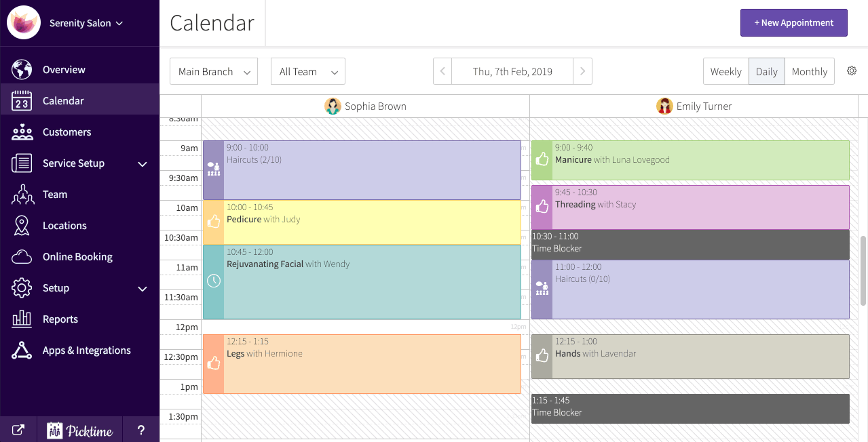The image size is (868, 442).
Task: Click the calendar settings gear icon
Action: (x=852, y=71)
